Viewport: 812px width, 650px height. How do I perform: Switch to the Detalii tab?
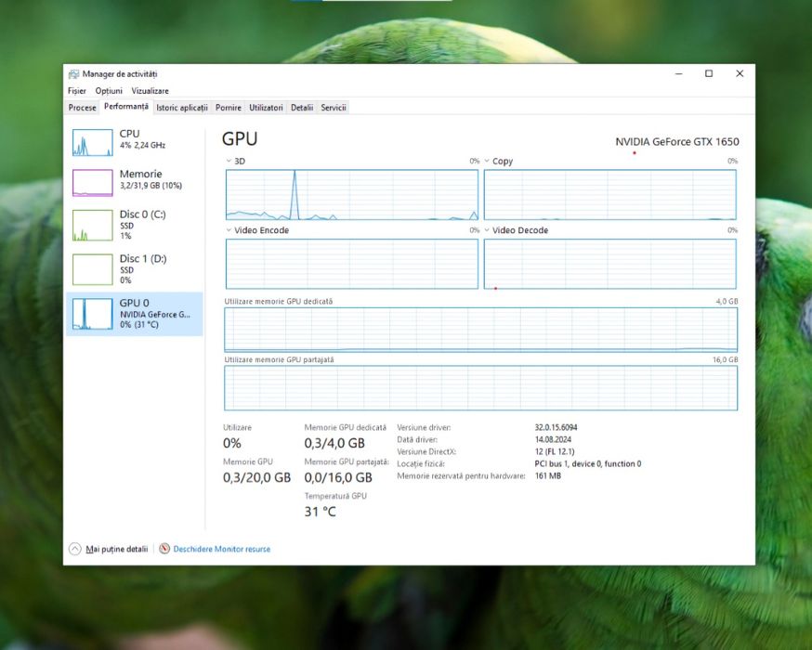(x=302, y=108)
